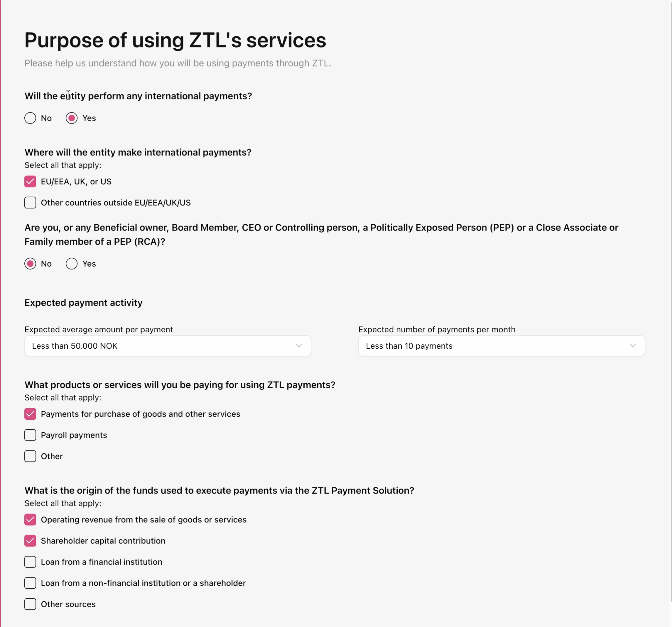Check Other under products or services
This screenshot has height=627, width=672.
pyautogui.click(x=30, y=456)
